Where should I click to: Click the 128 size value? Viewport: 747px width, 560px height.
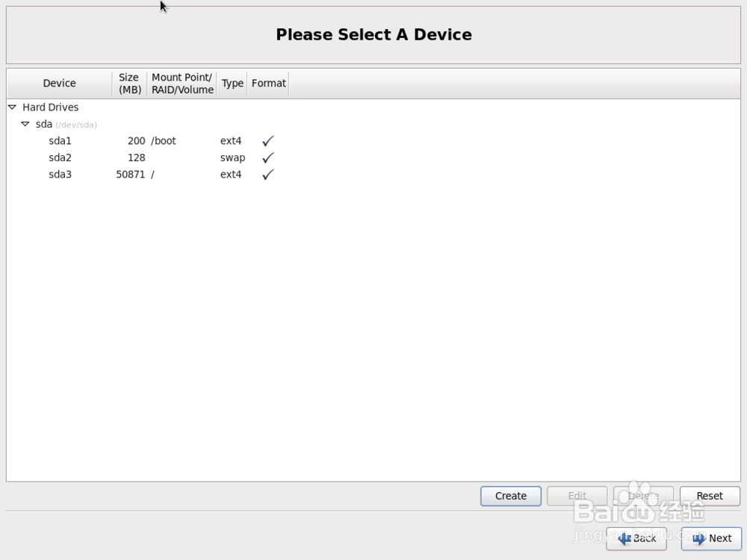[x=136, y=158]
